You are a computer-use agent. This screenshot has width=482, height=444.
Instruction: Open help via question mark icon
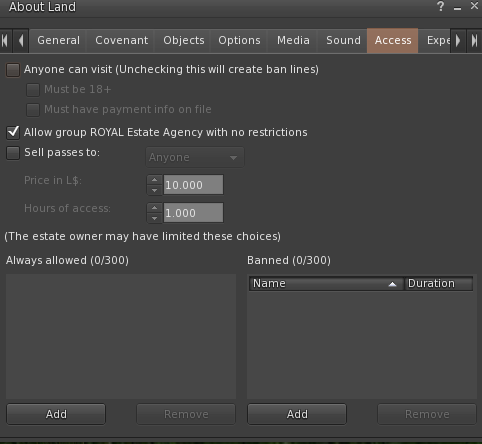click(x=440, y=6)
